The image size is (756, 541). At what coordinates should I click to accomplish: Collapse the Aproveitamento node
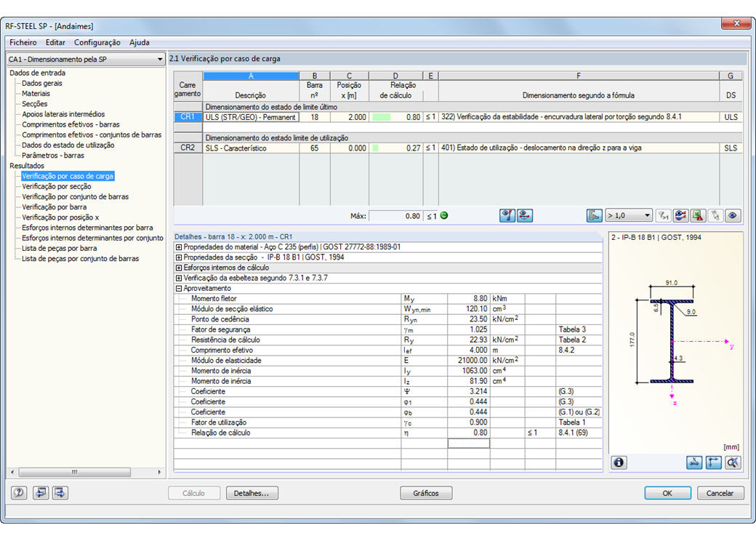tap(179, 289)
